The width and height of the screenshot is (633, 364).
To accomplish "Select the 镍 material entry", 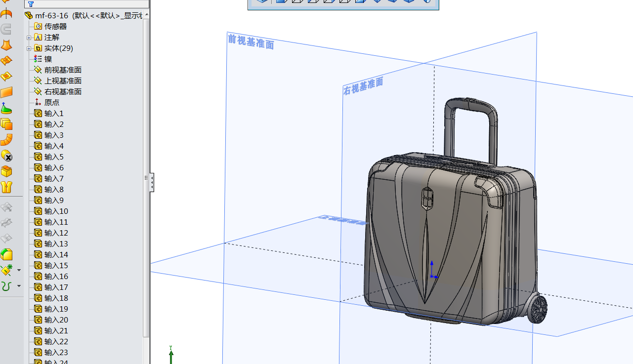I will click(43, 59).
